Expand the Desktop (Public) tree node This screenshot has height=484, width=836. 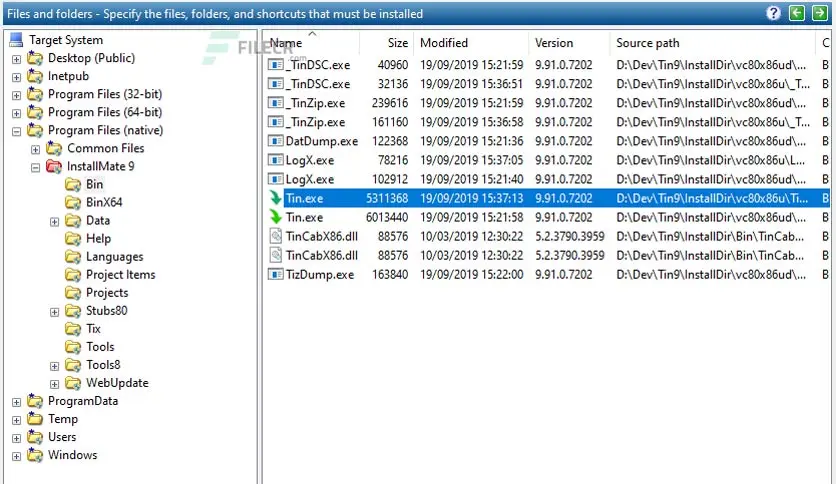click(16, 59)
